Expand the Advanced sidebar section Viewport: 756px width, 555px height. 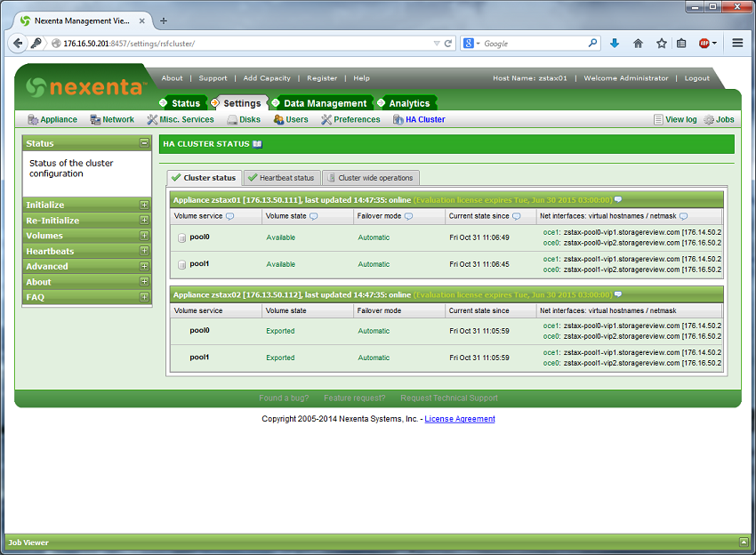point(144,266)
